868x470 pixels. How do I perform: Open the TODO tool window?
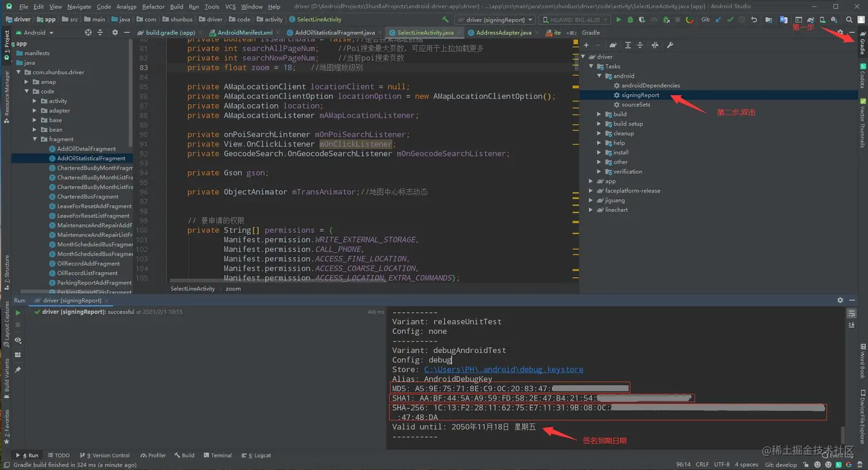coord(59,456)
